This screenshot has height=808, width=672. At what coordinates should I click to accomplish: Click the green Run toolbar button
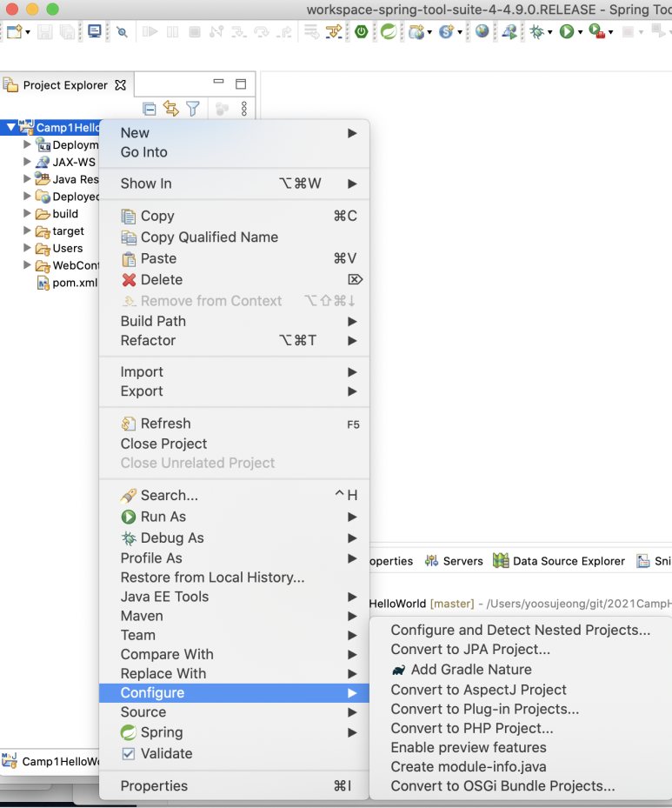point(567,32)
